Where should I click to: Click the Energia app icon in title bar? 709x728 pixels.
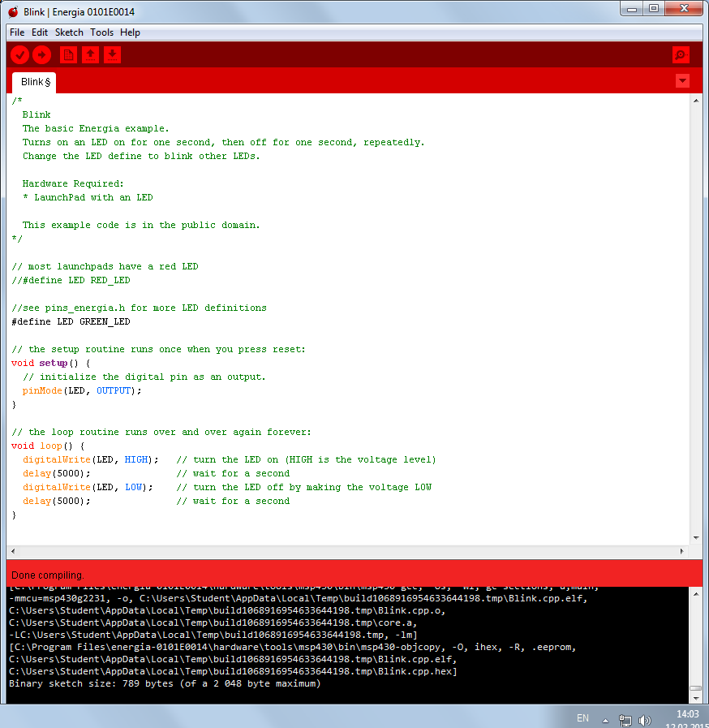pos(14,12)
